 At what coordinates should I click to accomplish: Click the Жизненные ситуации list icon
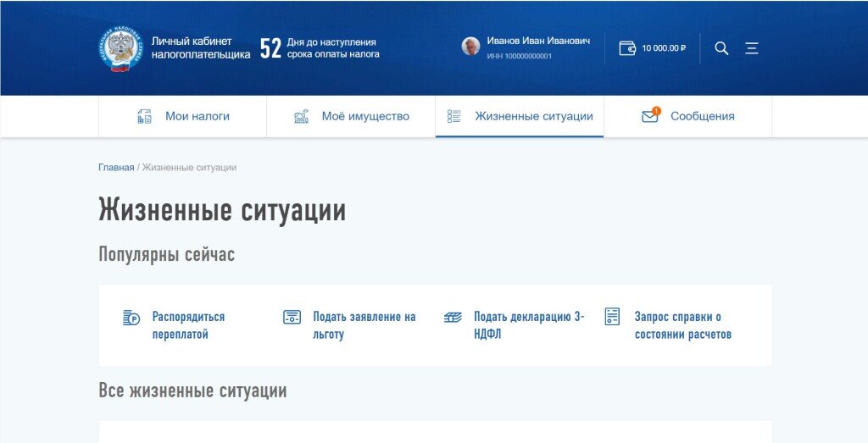454,116
